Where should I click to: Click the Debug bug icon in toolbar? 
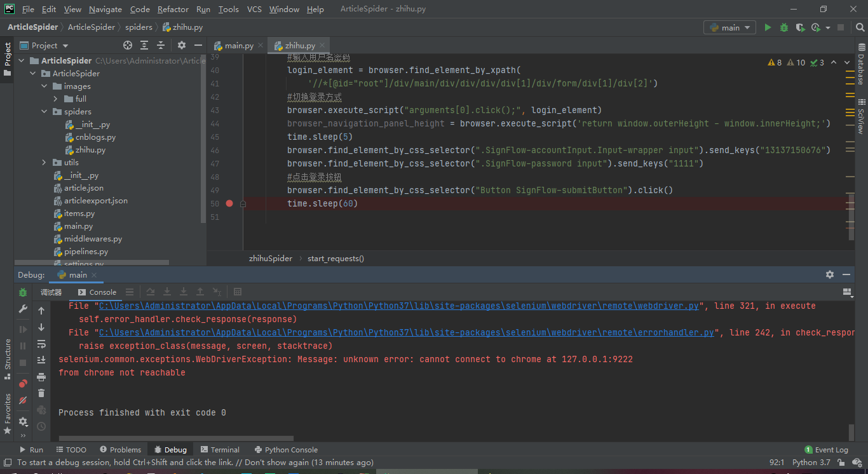pos(784,27)
